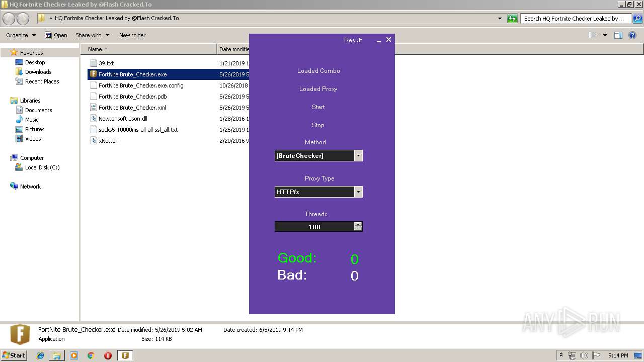The width and height of the screenshot is (644, 362).
Task: Click the Threads value field showing 100
Action: [314, 227]
